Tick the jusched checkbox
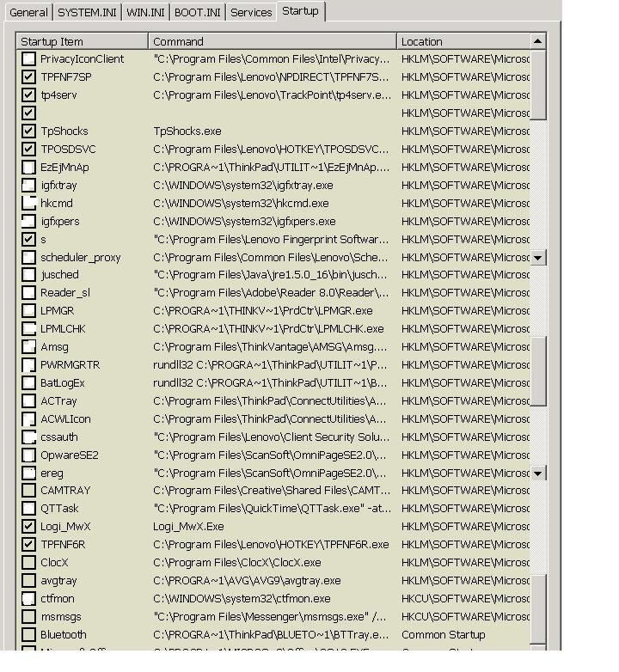 28,274
